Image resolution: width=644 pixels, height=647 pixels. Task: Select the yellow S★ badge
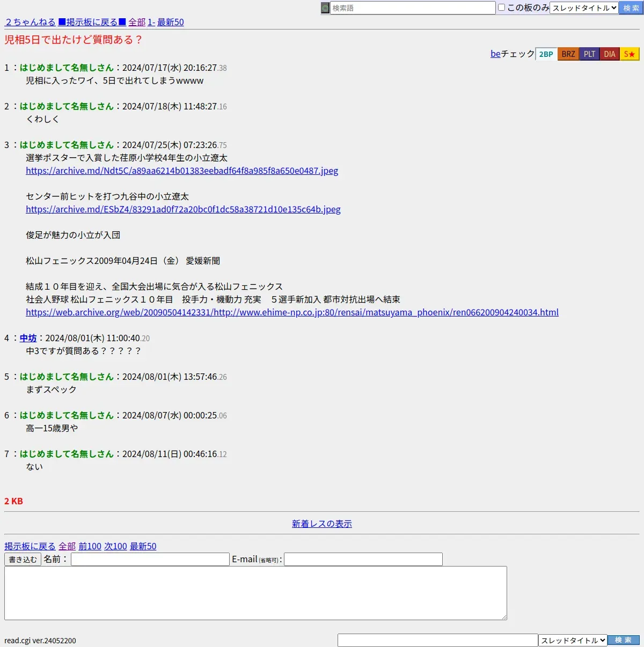pyautogui.click(x=630, y=54)
